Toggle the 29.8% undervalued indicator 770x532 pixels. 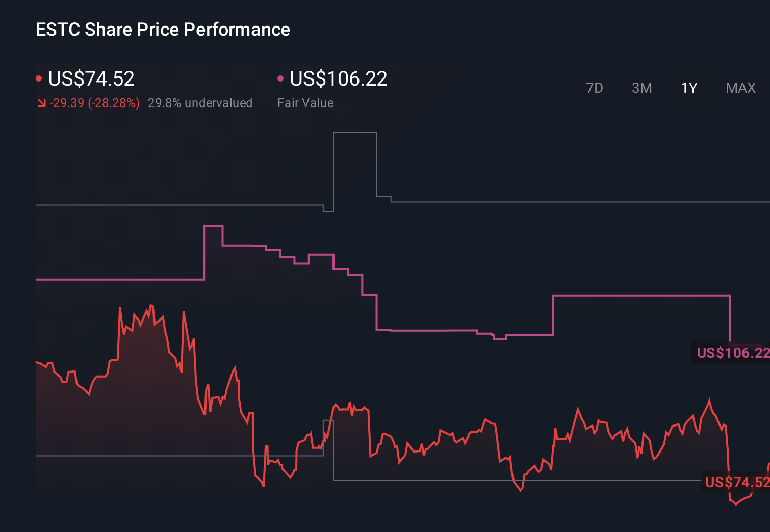[x=200, y=103]
